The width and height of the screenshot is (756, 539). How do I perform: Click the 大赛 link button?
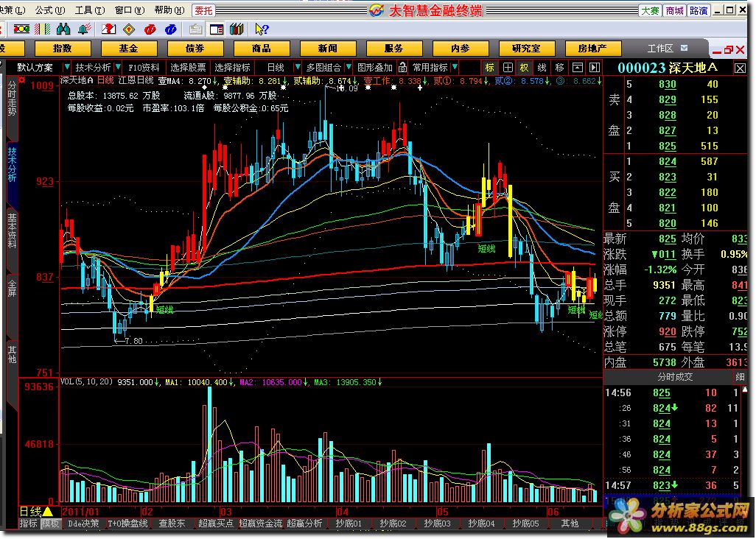[x=650, y=10]
